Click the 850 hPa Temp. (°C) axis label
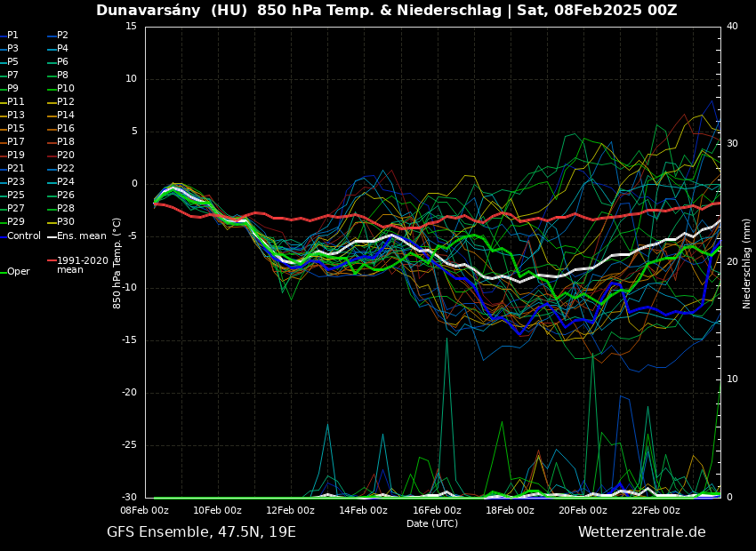Viewport: 756px width, 551px height. pyautogui.click(x=117, y=263)
